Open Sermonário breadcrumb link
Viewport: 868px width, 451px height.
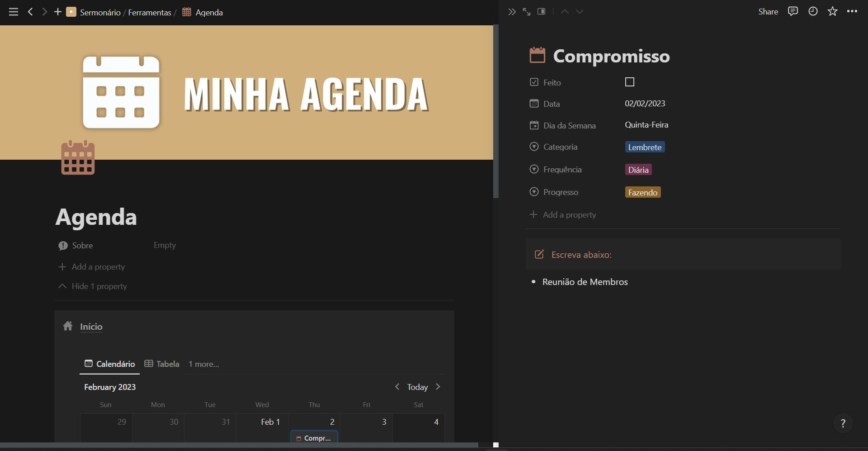point(100,12)
